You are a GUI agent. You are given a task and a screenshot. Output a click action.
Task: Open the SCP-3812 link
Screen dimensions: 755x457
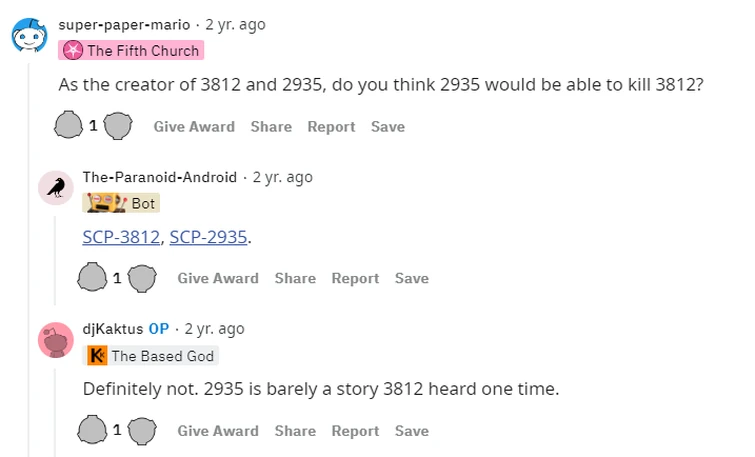point(121,237)
